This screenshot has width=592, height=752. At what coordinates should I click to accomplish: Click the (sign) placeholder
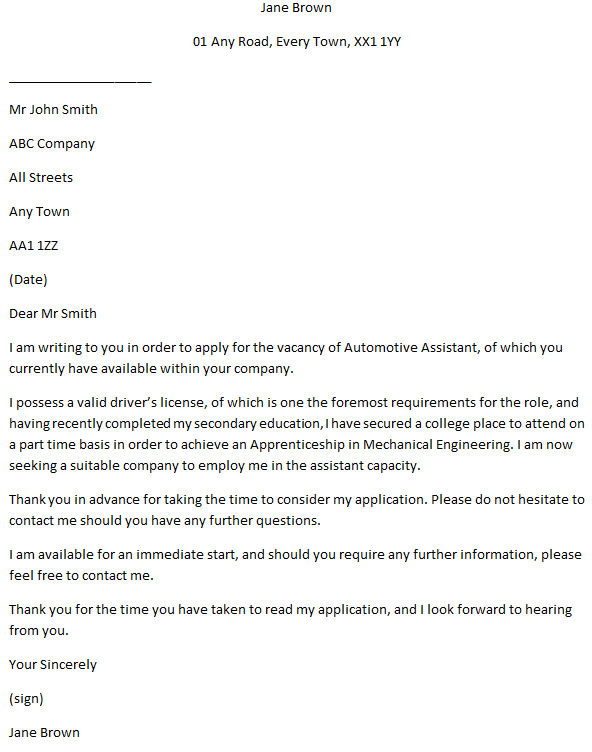coord(26,699)
